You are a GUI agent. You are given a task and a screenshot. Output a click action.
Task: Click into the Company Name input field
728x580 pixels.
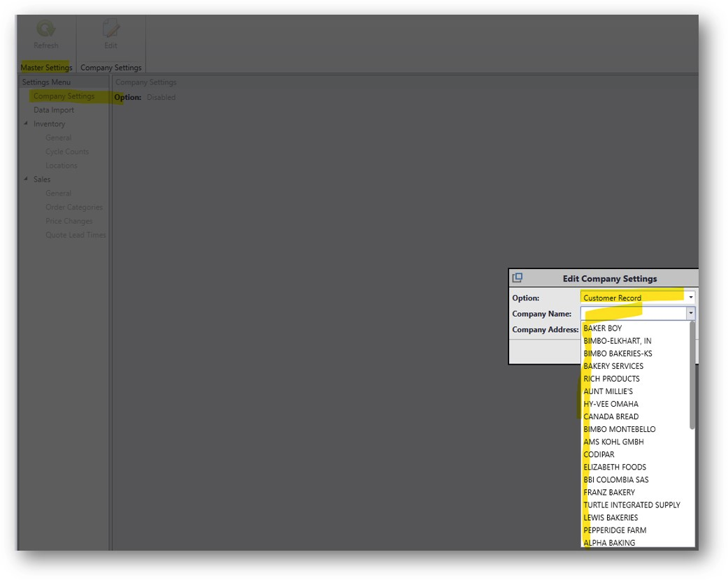click(633, 314)
